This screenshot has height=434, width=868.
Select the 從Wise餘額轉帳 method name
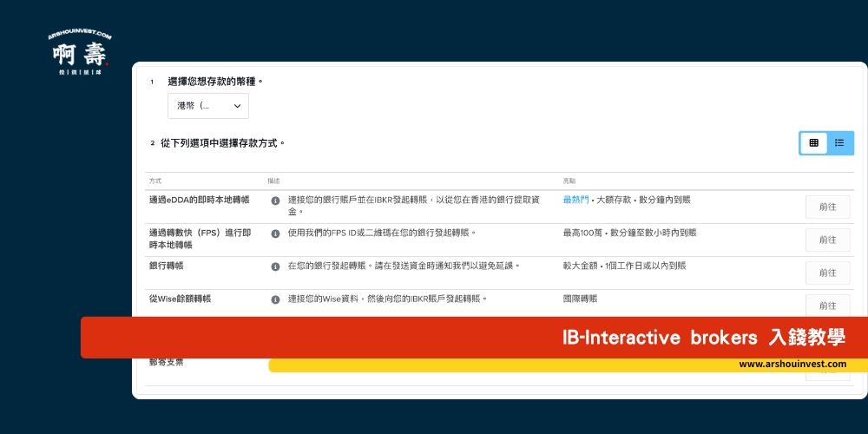[180, 299]
